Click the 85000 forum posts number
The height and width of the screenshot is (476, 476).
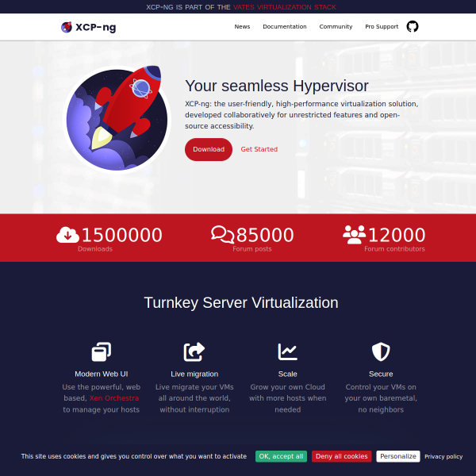point(265,235)
